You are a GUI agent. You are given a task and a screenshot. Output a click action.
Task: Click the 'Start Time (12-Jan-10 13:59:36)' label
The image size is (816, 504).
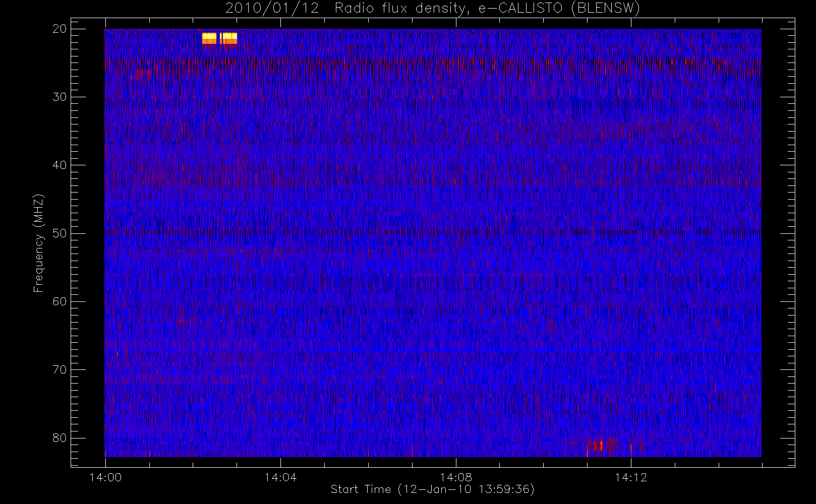[432, 489]
